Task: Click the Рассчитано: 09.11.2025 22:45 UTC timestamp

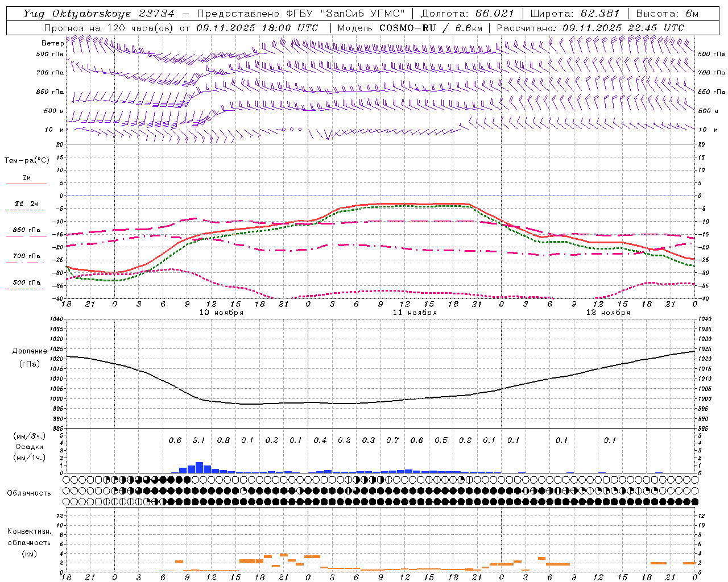Action: [x=590, y=28]
